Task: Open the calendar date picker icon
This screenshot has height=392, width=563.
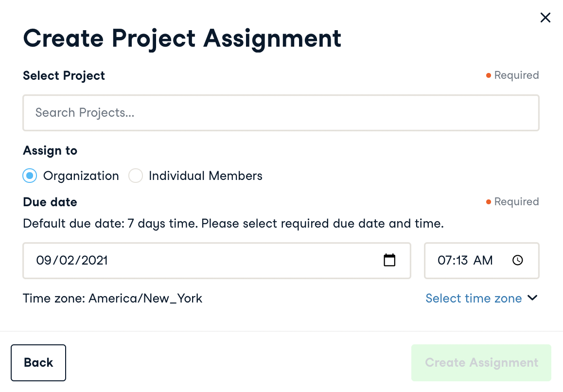Action: pos(389,260)
